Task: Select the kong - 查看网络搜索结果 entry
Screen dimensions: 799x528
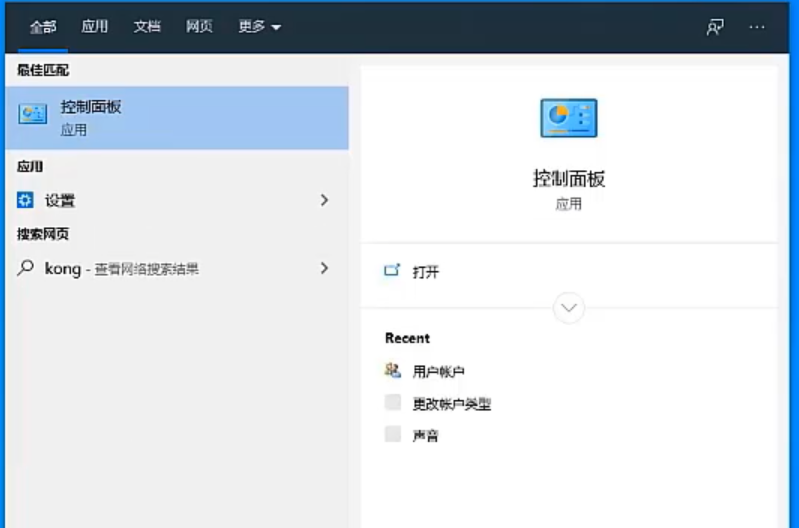Action: click(122, 268)
